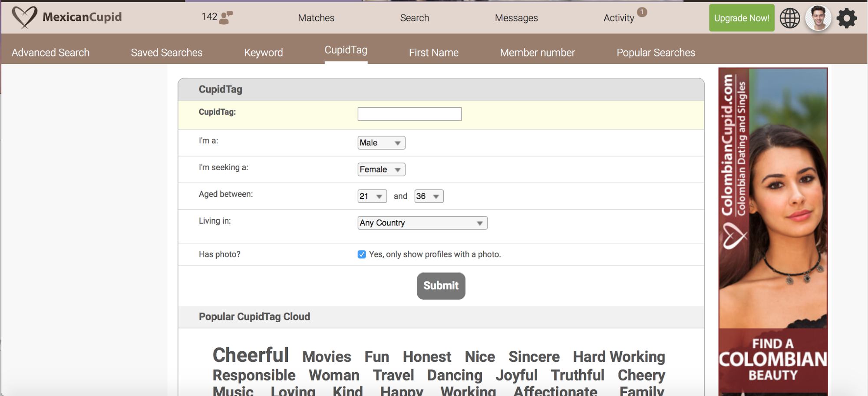Image resolution: width=868 pixels, height=396 pixels.
Task: Open the settings gear icon
Action: pos(846,18)
